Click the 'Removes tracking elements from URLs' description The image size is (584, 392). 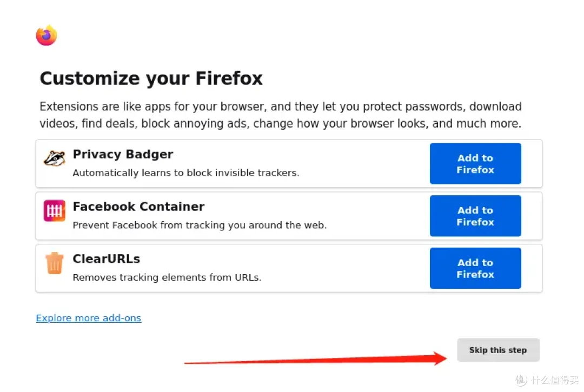coord(167,277)
